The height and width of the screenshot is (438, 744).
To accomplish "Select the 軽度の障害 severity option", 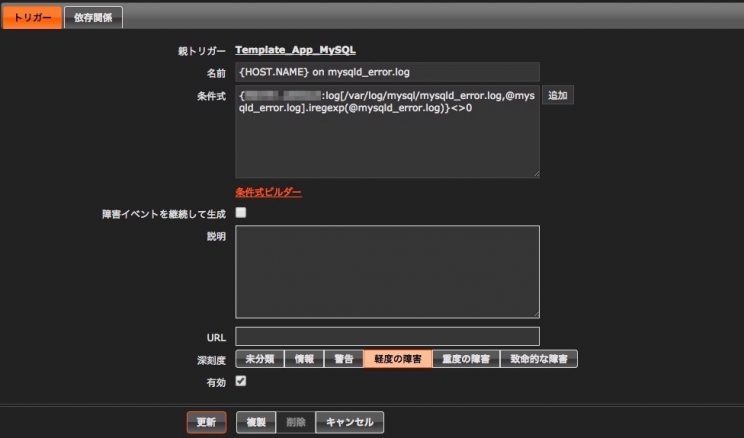I will [397, 359].
